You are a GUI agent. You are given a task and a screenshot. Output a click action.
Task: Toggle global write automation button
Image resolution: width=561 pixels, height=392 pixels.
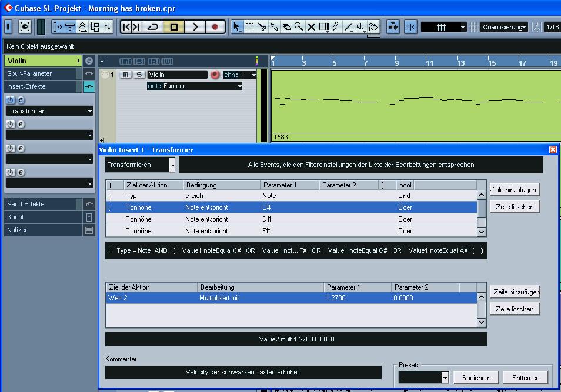coord(168,61)
